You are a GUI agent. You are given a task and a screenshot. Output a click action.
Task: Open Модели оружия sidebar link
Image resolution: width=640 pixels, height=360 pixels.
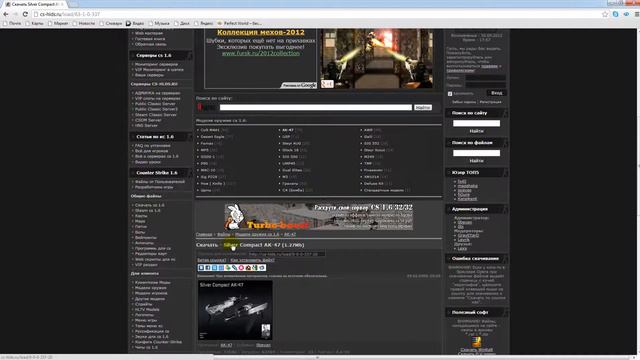(x=151, y=288)
